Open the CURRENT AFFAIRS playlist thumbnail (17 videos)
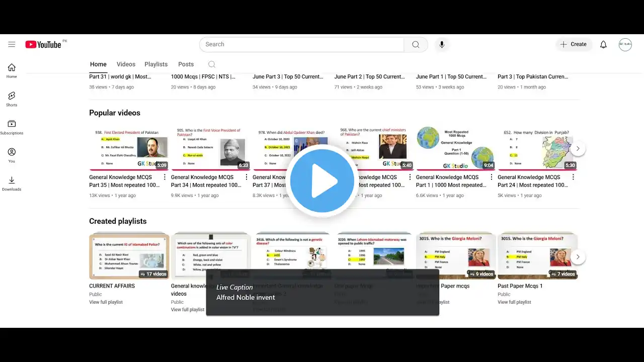This screenshot has width=644, height=362. [129, 256]
